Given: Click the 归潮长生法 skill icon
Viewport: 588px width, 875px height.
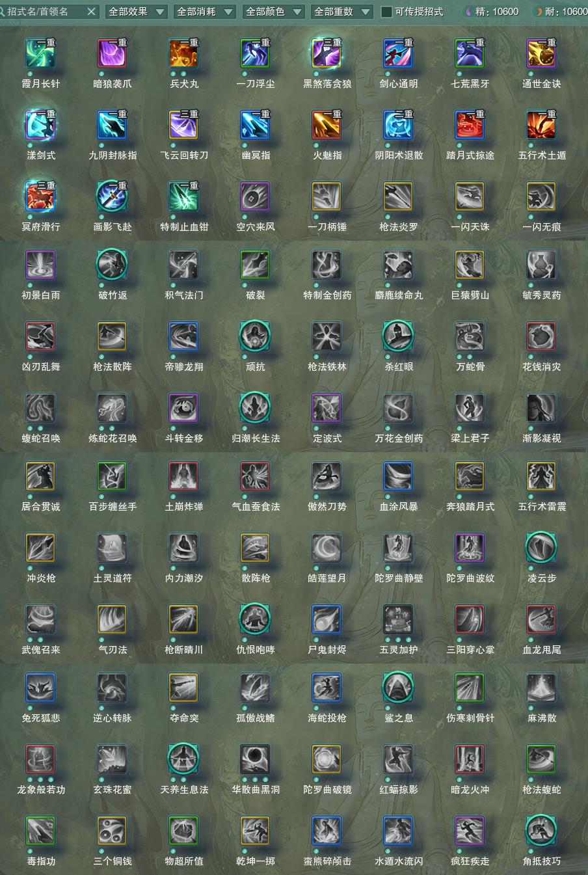Looking at the screenshot, I should (x=255, y=408).
